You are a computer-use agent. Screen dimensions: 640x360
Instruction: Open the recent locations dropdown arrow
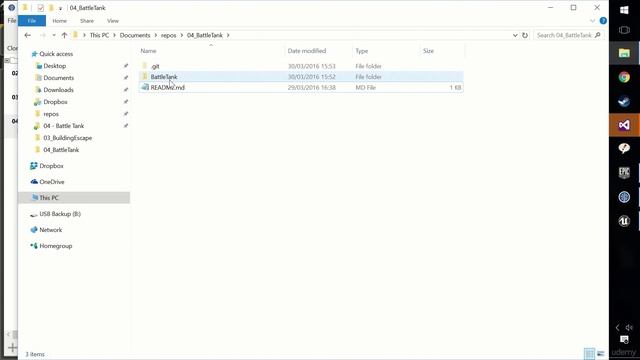(x=54, y=35)
